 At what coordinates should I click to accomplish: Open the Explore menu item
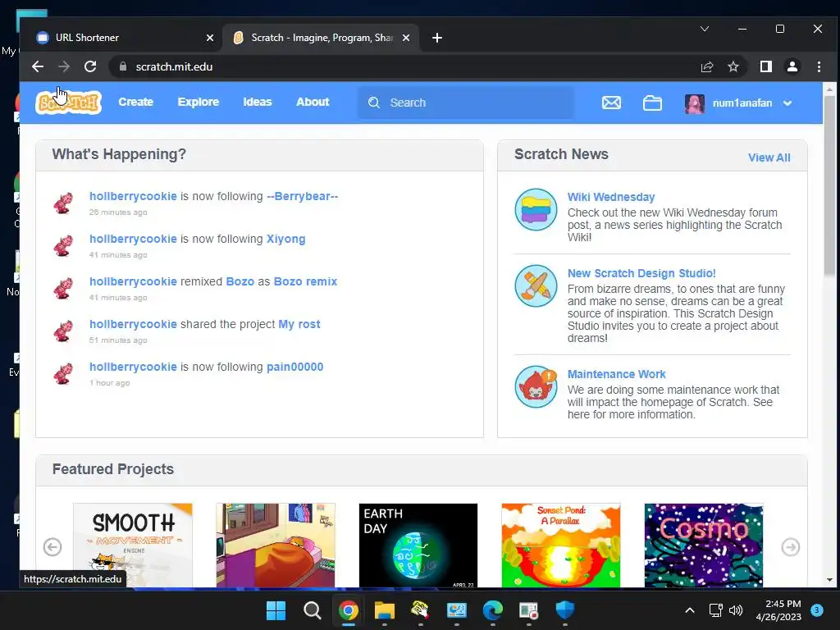pos(199,102)
